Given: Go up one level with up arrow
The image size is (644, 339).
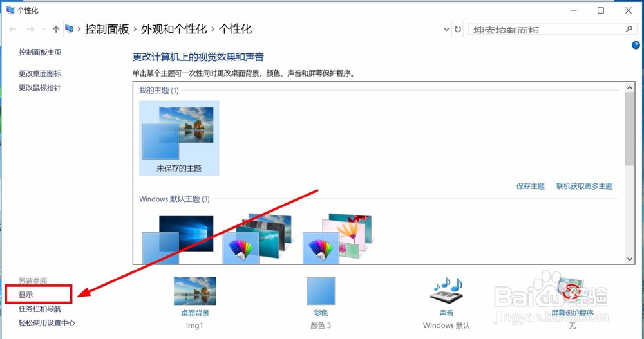Looking at the screenshot, I should coord(56,29).
